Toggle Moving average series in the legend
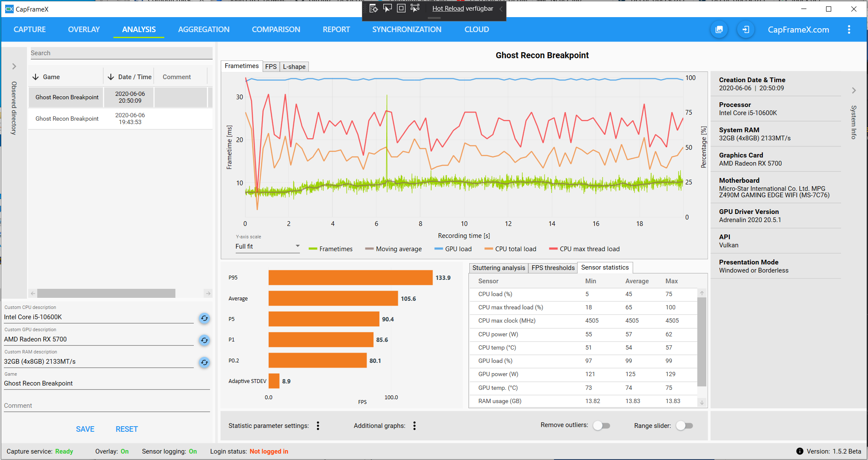The image size is (868, 460). (393, 249)
